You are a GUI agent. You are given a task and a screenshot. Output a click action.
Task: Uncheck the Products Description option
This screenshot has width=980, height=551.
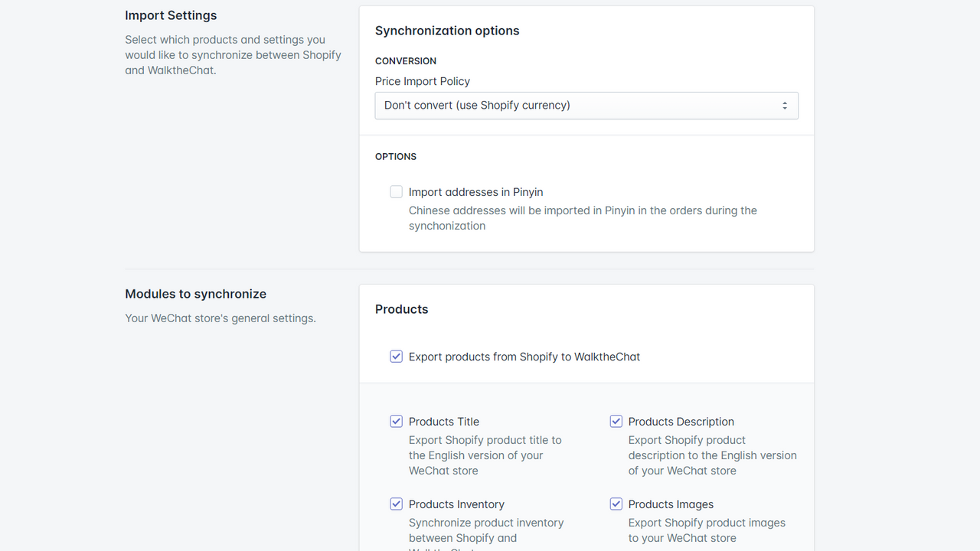[616, 421]
